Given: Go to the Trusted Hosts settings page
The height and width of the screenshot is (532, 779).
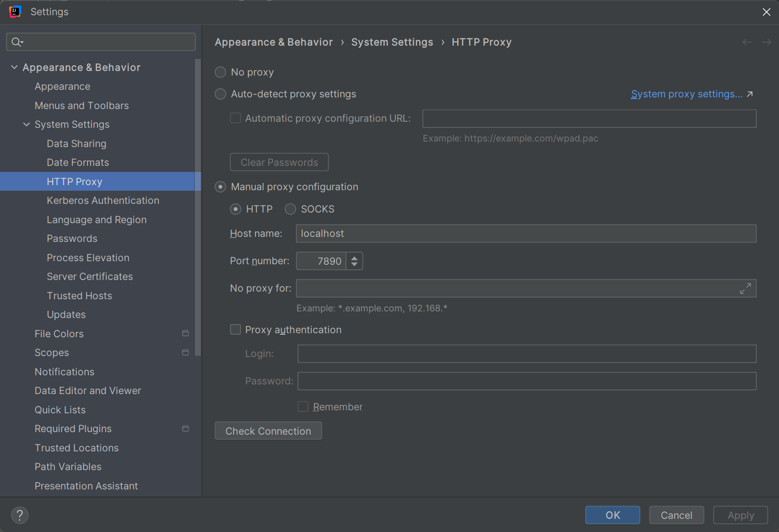Looking at the screenshot, I should pyautogui.click(x=79, y=296).
